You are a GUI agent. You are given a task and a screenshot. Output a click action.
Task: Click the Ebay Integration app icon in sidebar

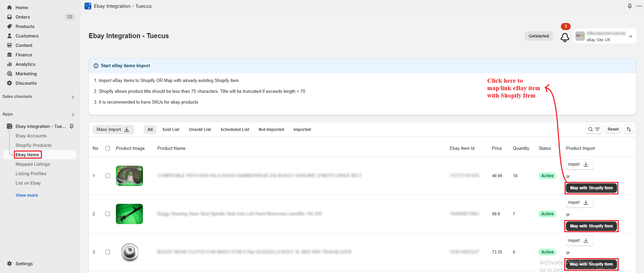tap(9, 126)
